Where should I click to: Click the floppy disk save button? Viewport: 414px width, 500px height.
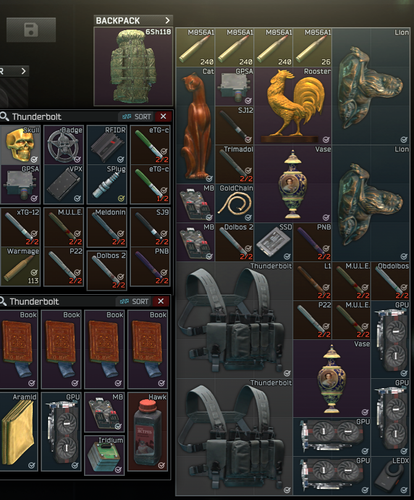pyautogui.click(x=31, y=30)
